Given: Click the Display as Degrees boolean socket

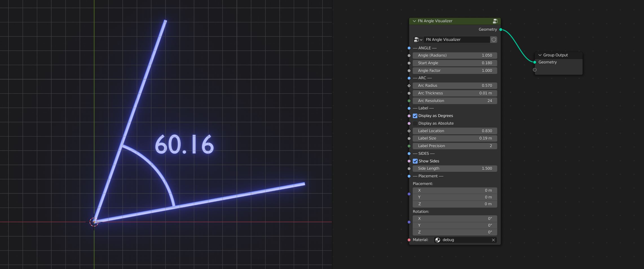Looking at the screenshot, I should 409,116.
